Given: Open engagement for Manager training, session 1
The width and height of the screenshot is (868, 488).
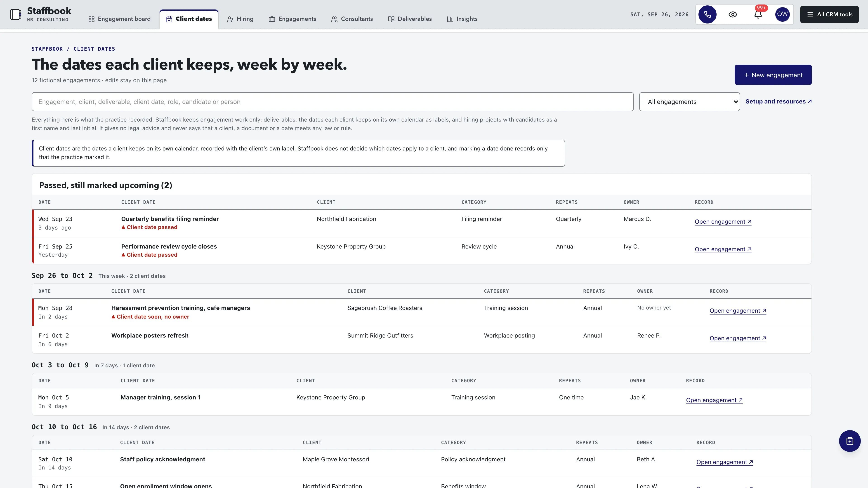Looking at the screenshot, I should tap(714, 400).
